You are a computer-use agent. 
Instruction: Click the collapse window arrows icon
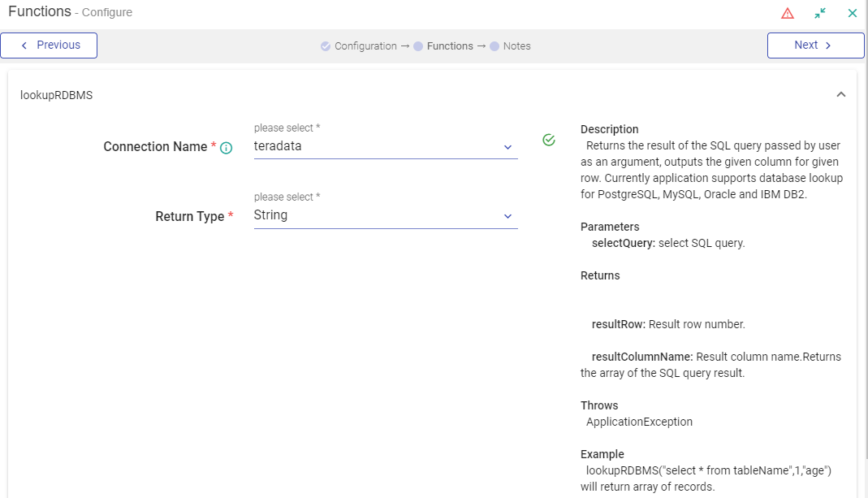click(x=820, y=13)
